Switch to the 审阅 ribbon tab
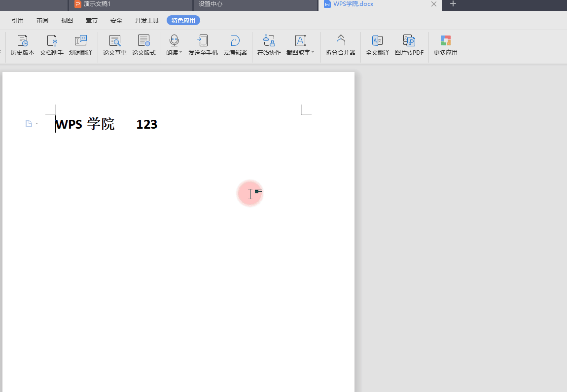 click(42, 21)
